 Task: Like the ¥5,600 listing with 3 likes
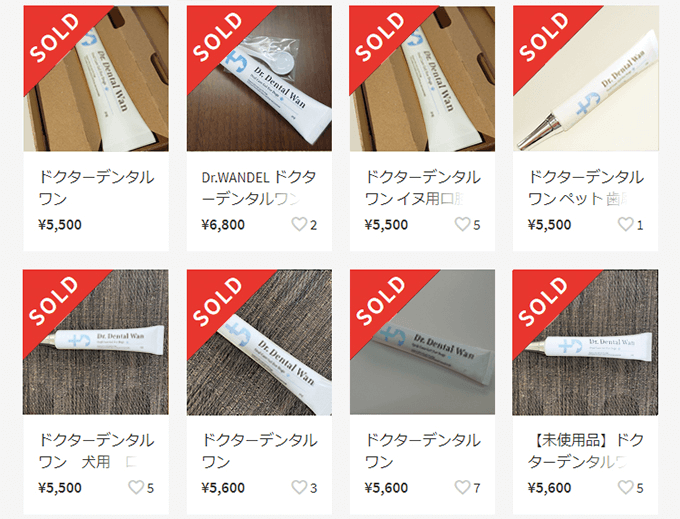(299, 487)
